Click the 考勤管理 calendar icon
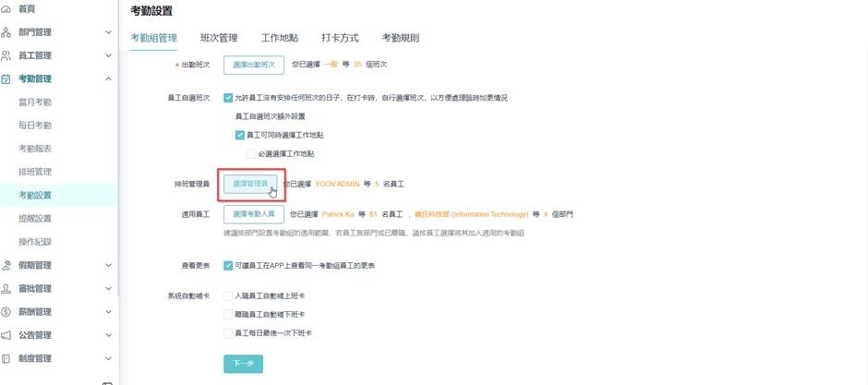This screenshot has height=385, width=868. (x=6, y=79)
